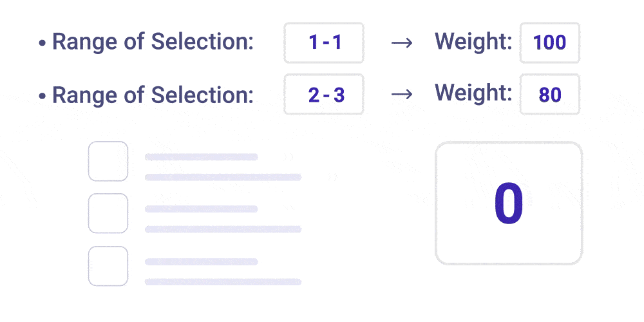644x322 pixels.
Task: Click the first Range of Selection label
Action: pos(153,43)
